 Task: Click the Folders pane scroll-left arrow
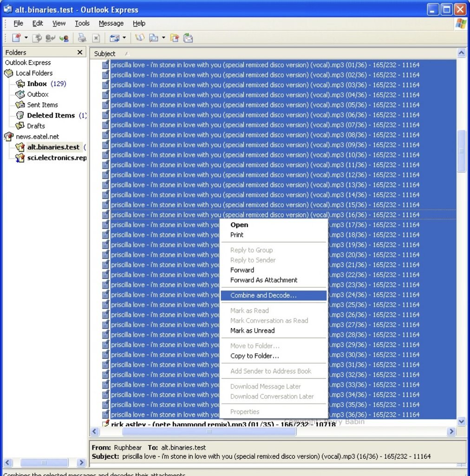tap(8, 463)
